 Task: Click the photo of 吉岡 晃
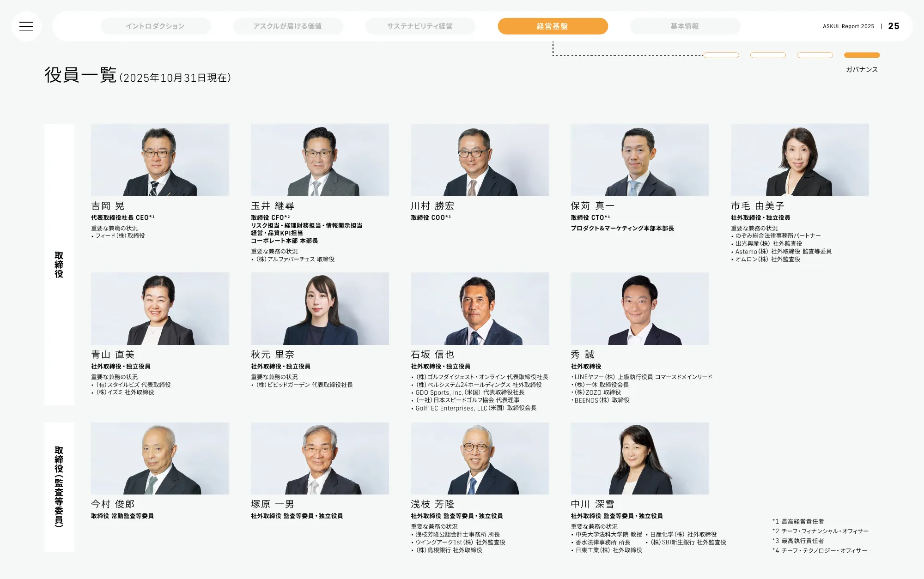160,160
